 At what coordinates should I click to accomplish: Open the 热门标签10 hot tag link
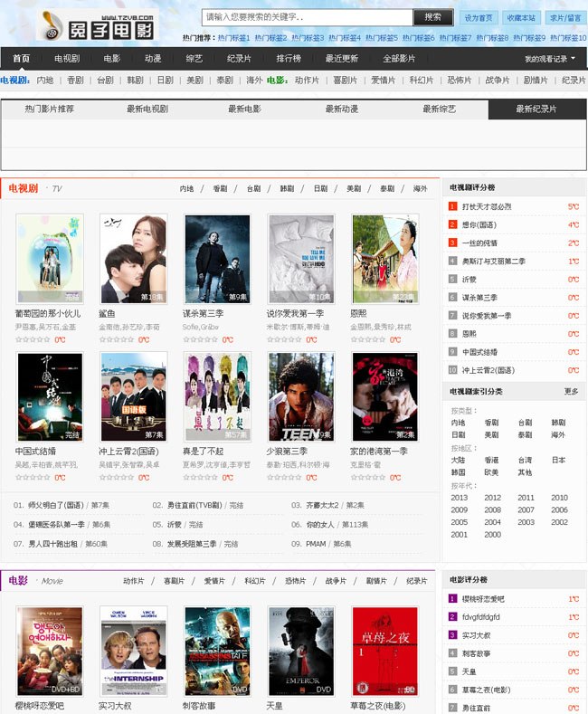tap(568, 38)
